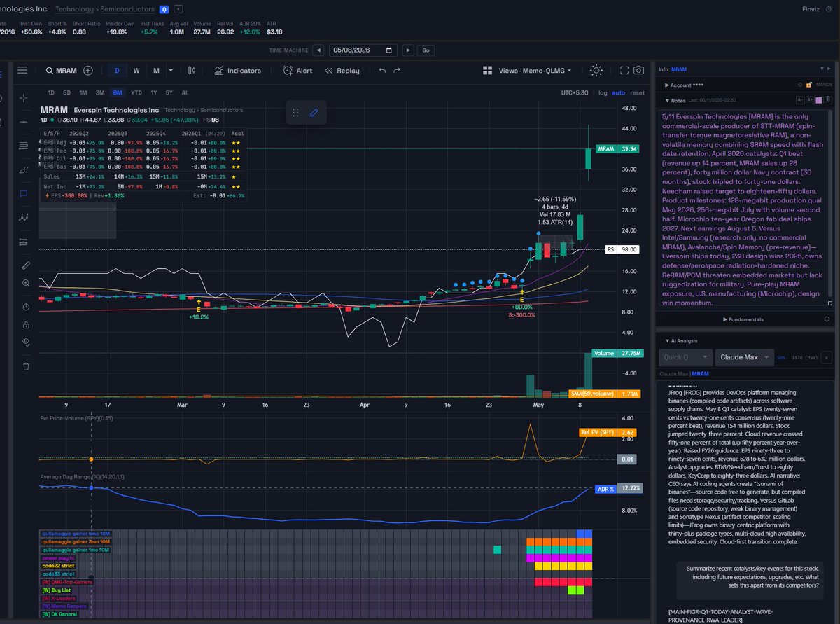Select the brush drawing tool
The image size is (840, 624).
click(24, 169)
